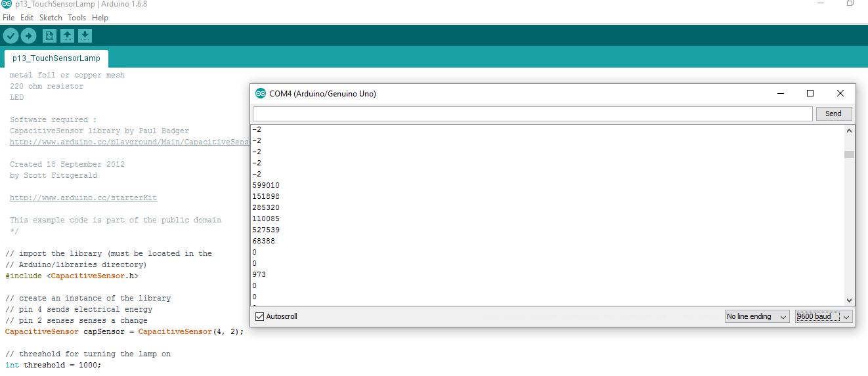Open the arduino.cc/starterKit link
Screen dimensions: 868x376
83,198
